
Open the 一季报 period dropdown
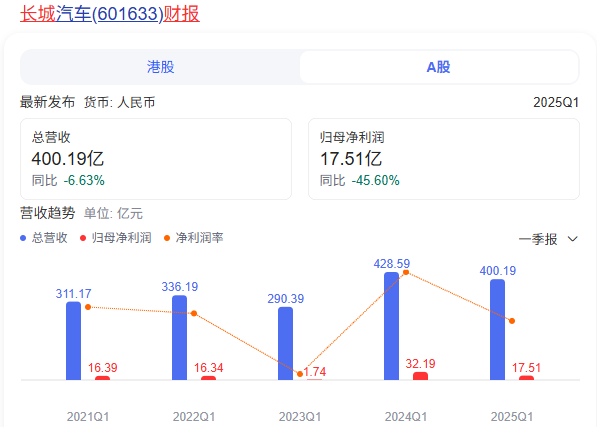click(548, 239)
